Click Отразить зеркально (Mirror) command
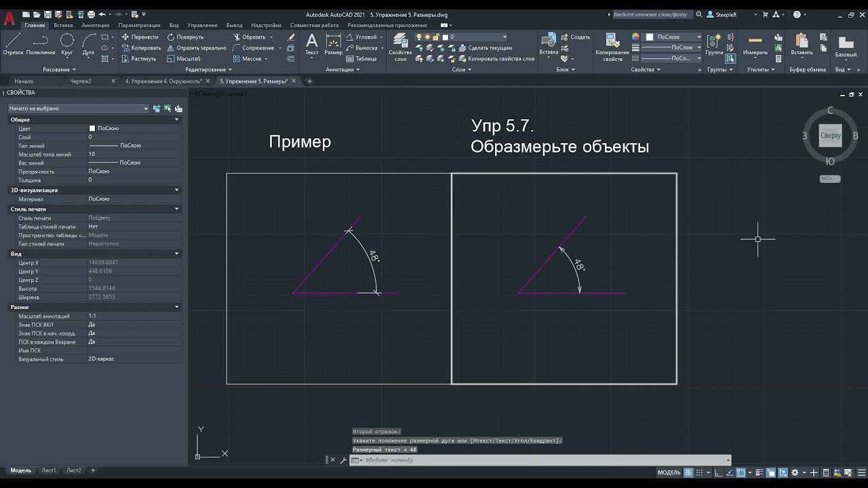868x488 pixels. (x=197, y=48)
